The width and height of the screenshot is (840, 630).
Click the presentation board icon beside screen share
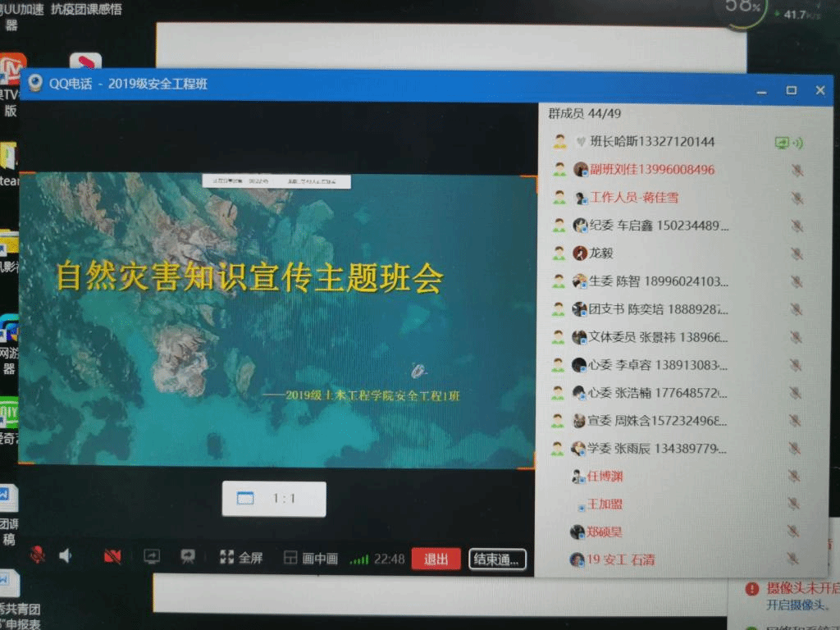click(188, 557)
